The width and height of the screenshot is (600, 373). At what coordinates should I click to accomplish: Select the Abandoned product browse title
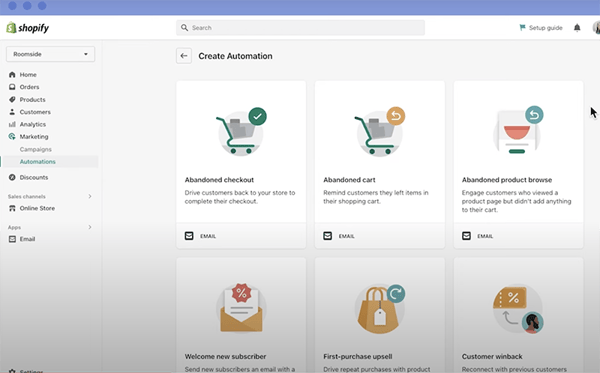pos(507,180)
